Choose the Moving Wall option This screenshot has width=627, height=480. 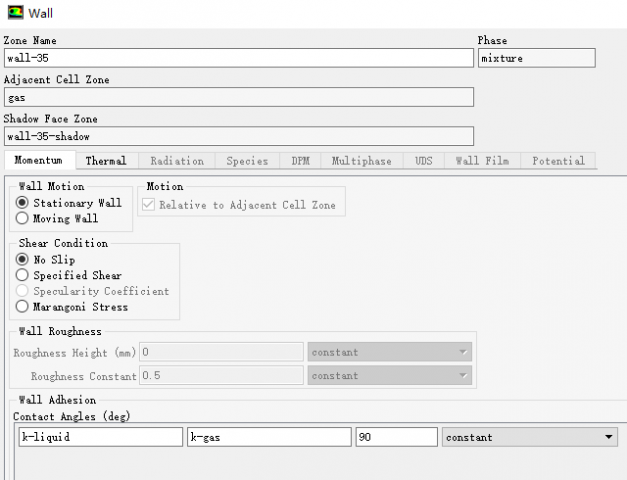point(22,219)
